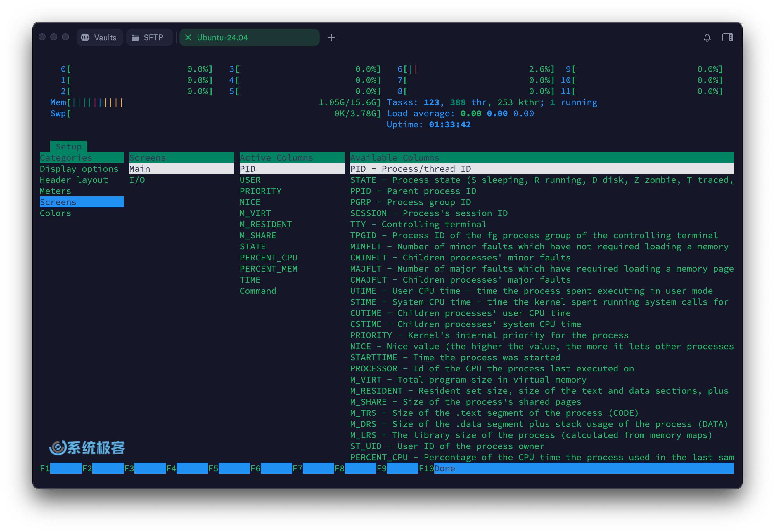Select PID in Active Columns

(x=292, y=169)
